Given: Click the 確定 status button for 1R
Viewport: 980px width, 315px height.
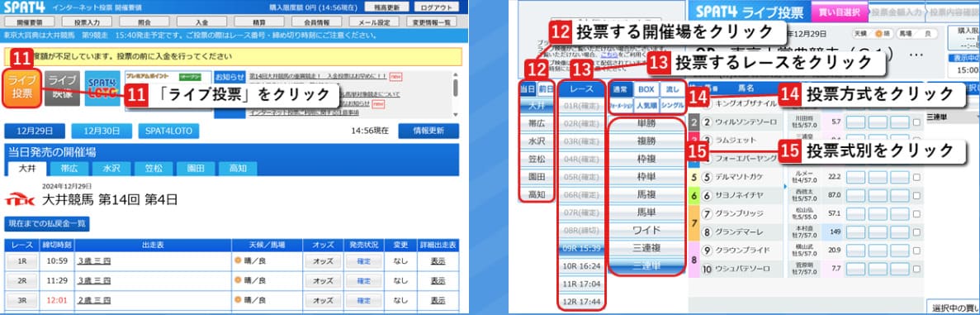Looking at the screenshot, I should pos(364,261).
